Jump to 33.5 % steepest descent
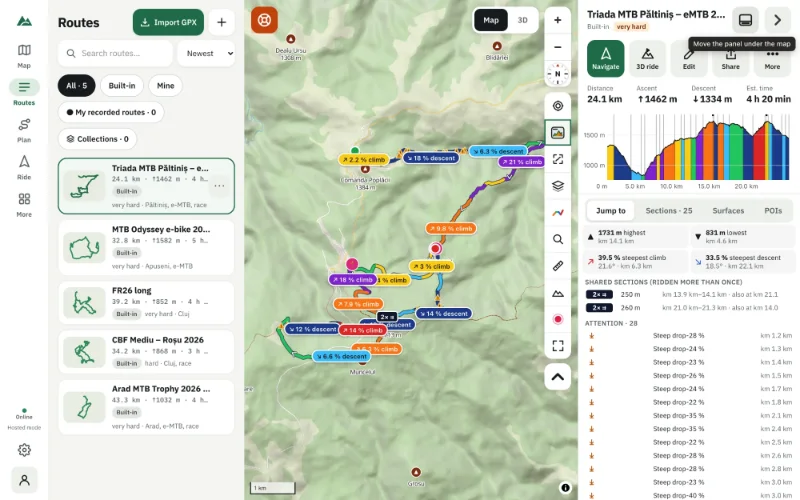This screenshot has width=800, height=500. coord(743,262)
